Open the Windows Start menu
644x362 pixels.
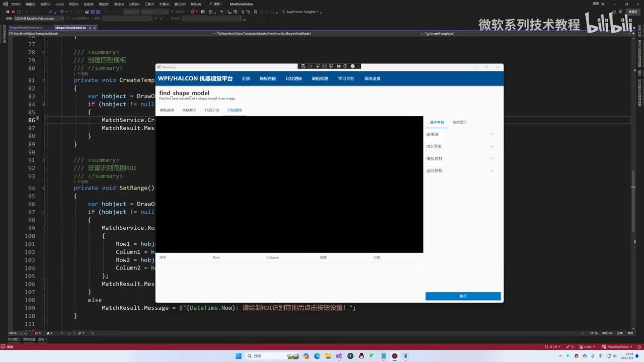(238, 356)
